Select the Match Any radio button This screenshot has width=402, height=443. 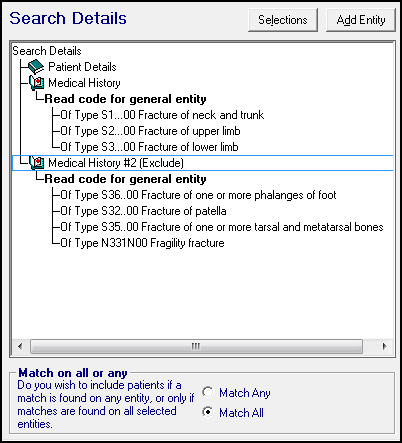(208, 392)
